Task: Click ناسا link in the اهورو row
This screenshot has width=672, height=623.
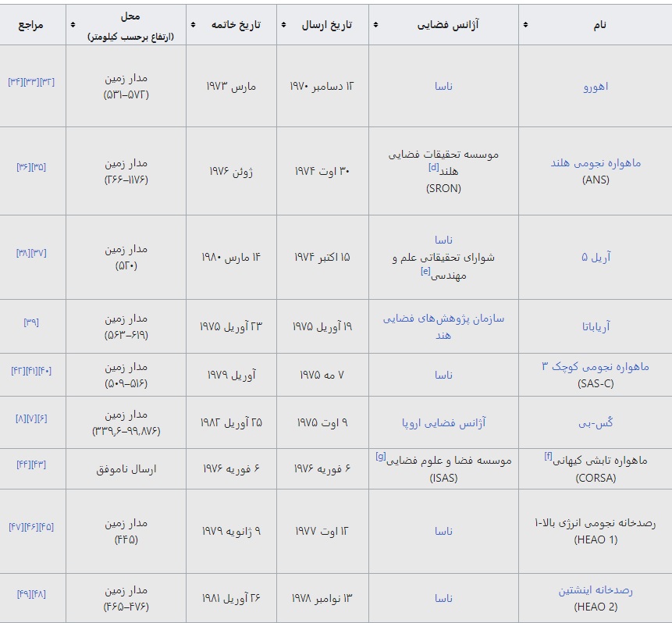Action: click(x=443, y=87)
